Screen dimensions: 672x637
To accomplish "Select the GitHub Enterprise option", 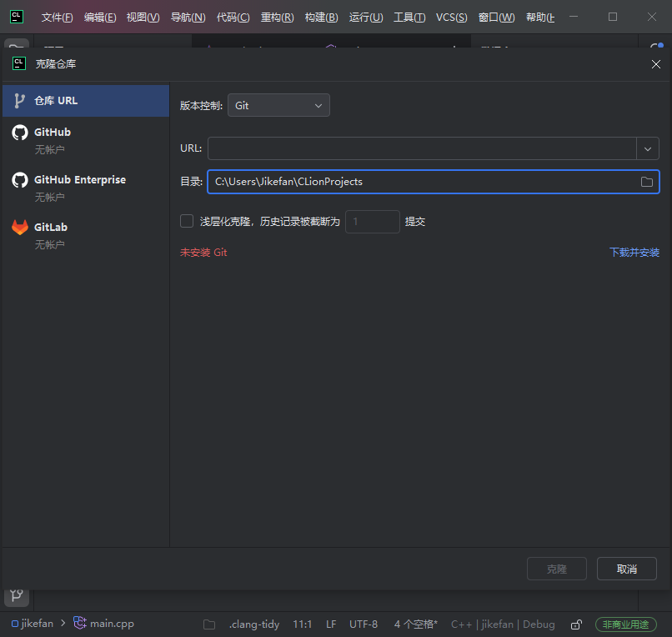I will pos(86,188).
